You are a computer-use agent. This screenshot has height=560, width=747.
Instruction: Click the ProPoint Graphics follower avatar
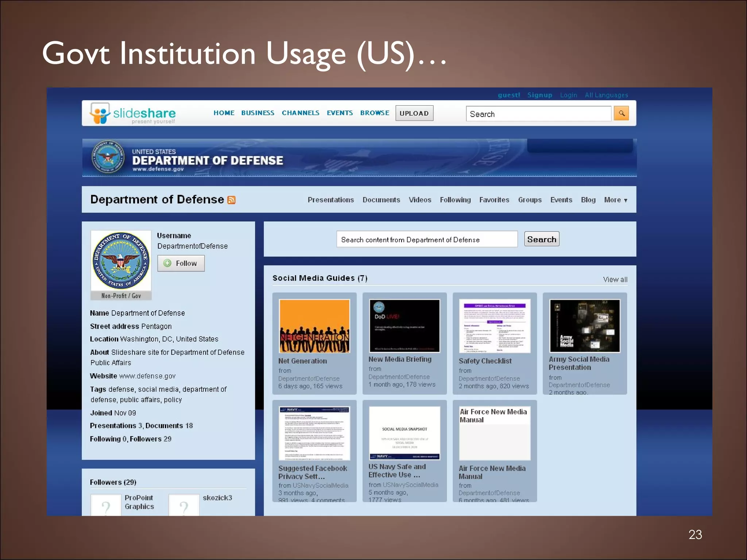[x=106, y=506]
